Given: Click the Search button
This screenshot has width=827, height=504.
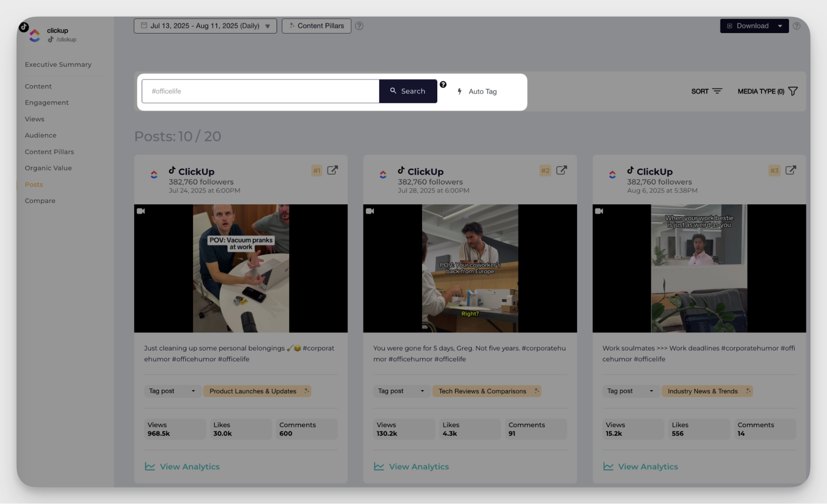Looking at the screenshot, I should [408, 91].
